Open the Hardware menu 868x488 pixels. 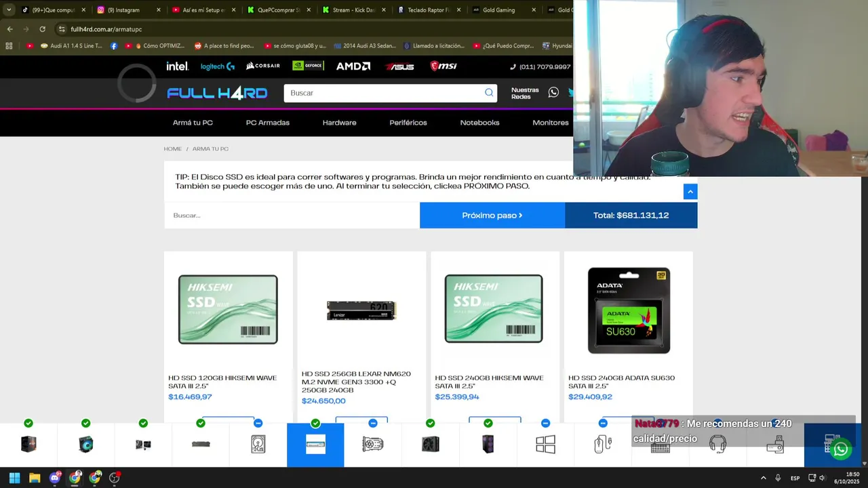tap(339, 123)
